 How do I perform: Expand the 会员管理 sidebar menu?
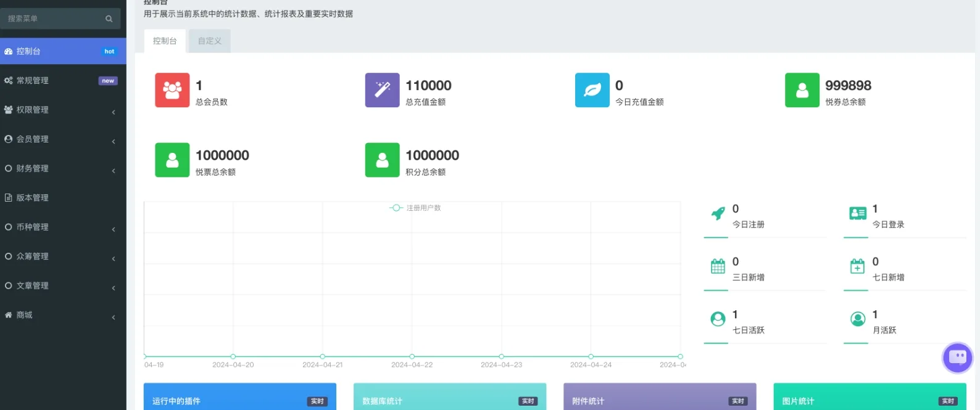coord(63,139)
